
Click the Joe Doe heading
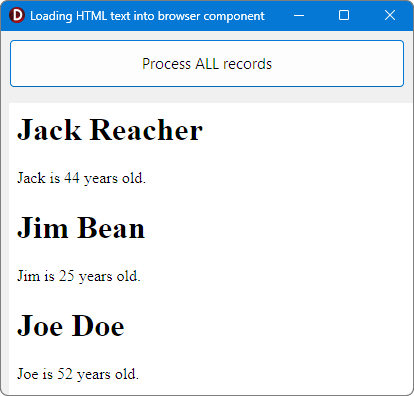coord(71,326)
